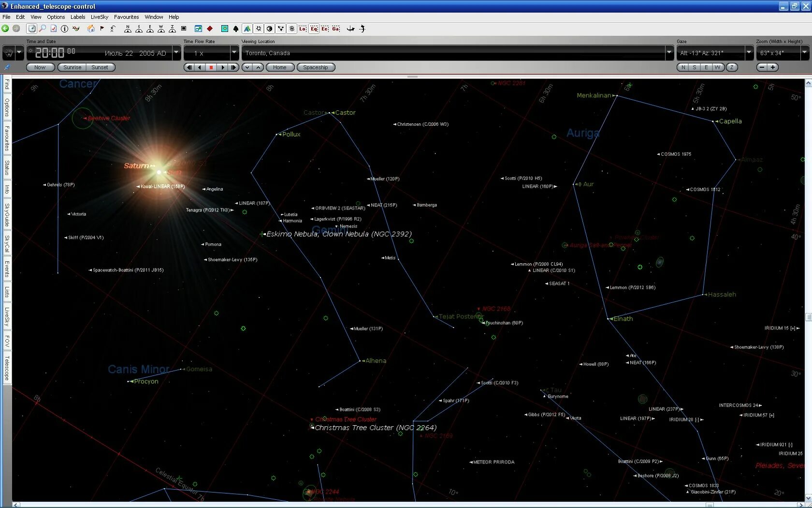
Task: Switch to the Events side tab
Action: [x=7, y=269]
